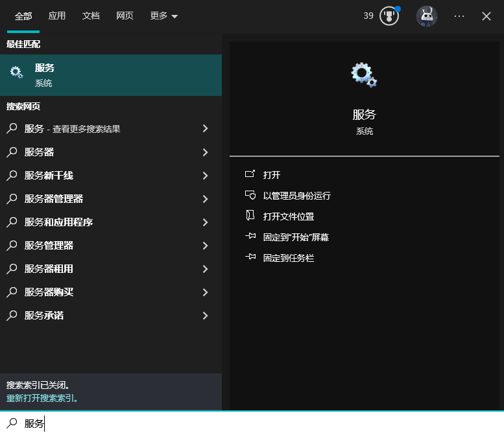Screen dimensions: 504x433
Task: Expand the chevron beside 服务新干线
Action: [205, 176]
